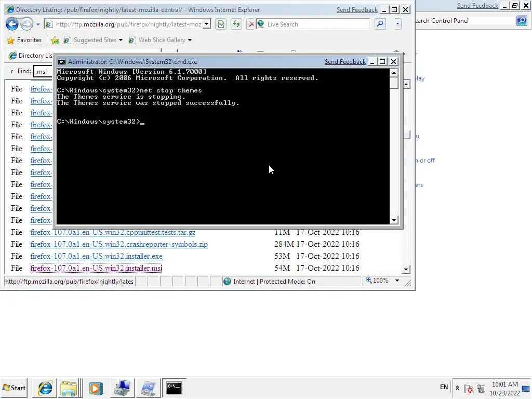
Task: Click the Internet zone globe status icon
Action: pyautogui.click(x=228, y=281)
